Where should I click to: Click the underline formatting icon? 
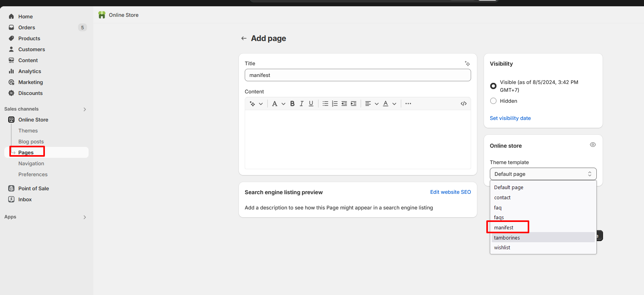click(x=311, y=104)
